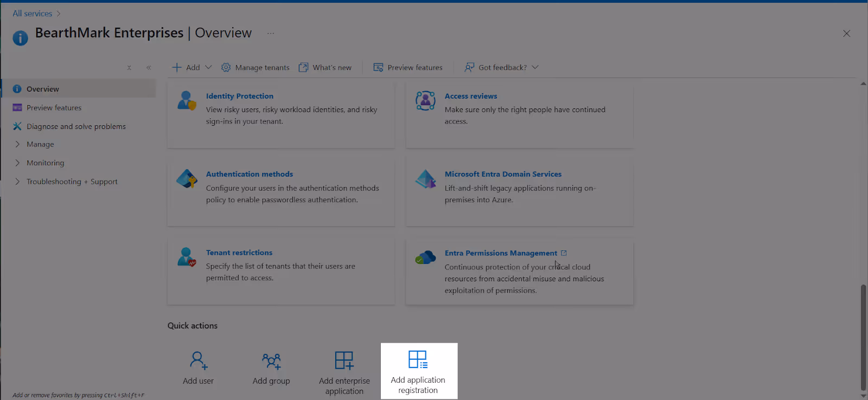The width and height of the screenshot is (868, 400).
Task: Click the Access reviews description text
Action: pyautogui.click(x=525, y=115)
